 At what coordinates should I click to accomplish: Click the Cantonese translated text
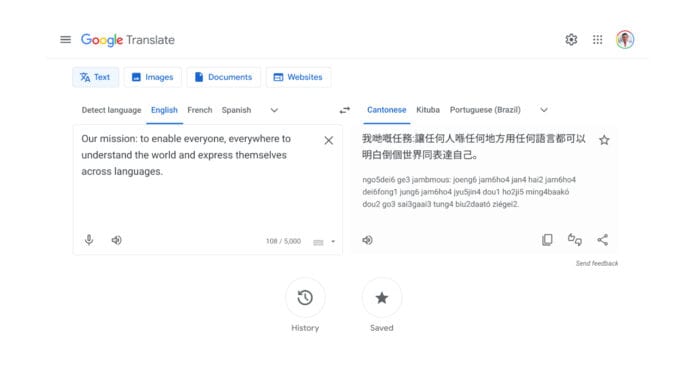[x=474, y=147]
